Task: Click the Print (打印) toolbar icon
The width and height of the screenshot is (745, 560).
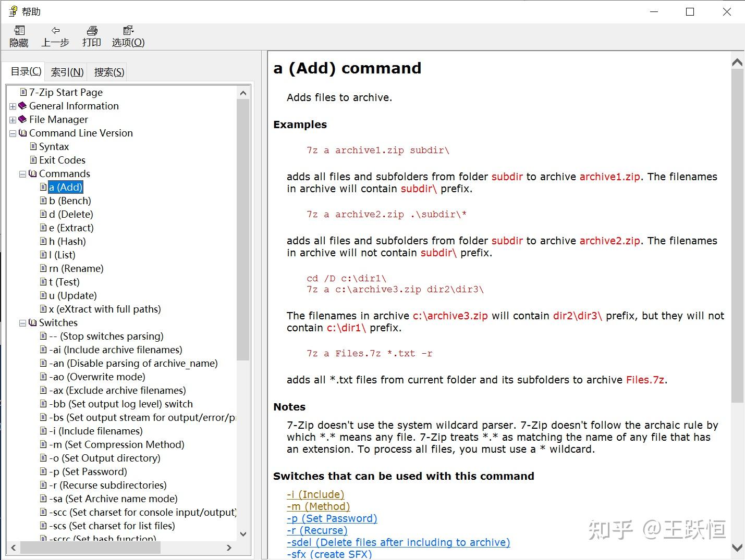Action: (x=92, y=30)
